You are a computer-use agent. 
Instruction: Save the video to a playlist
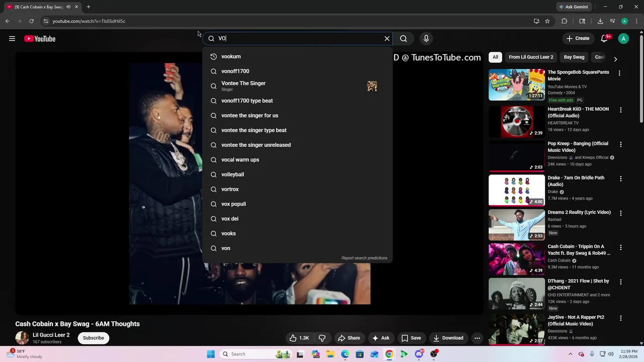(x=411, y=338)
